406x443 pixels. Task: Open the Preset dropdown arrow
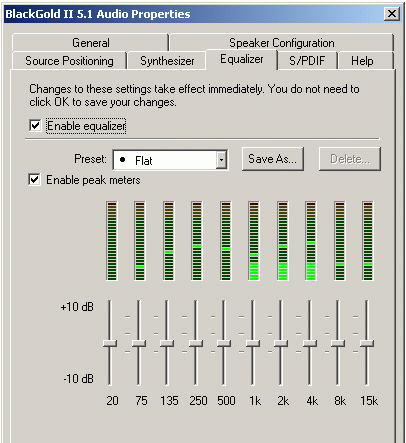(221, 160)
